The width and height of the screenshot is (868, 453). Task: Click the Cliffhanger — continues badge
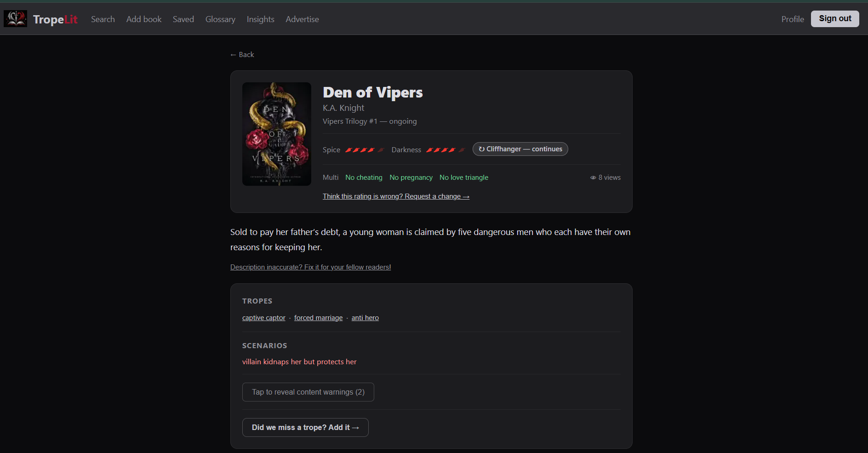tap(520, 149)
